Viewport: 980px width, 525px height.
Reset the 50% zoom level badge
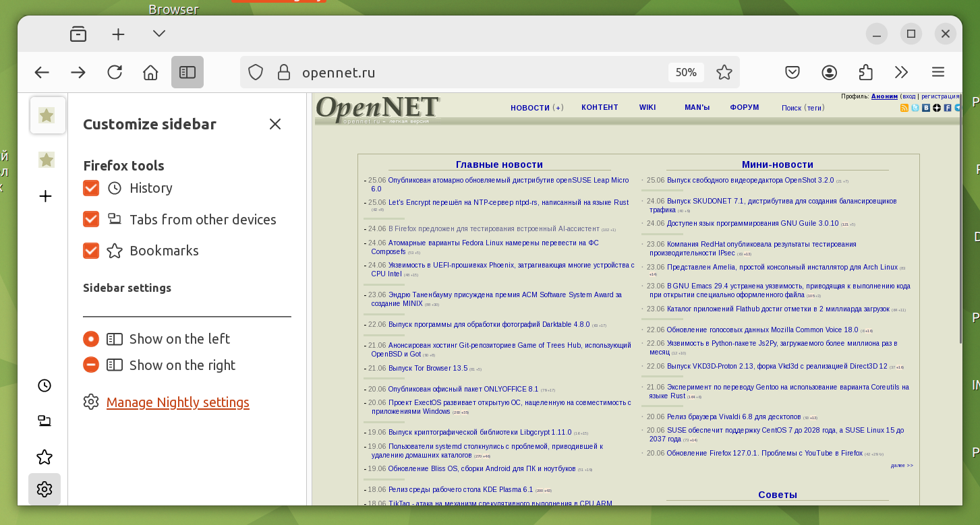[686, 72]
